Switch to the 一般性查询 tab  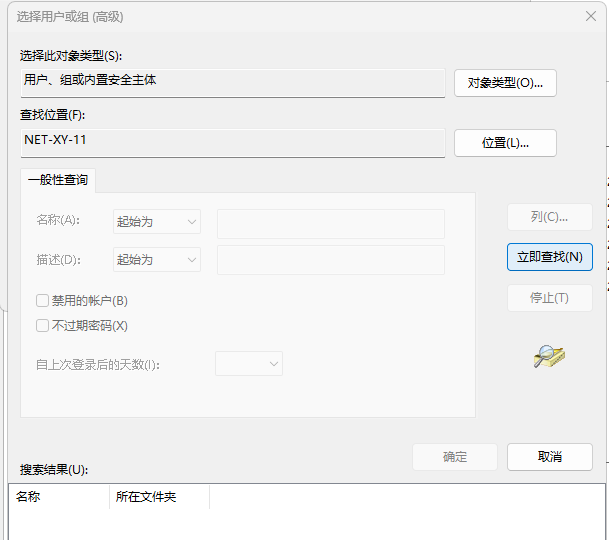58,180
